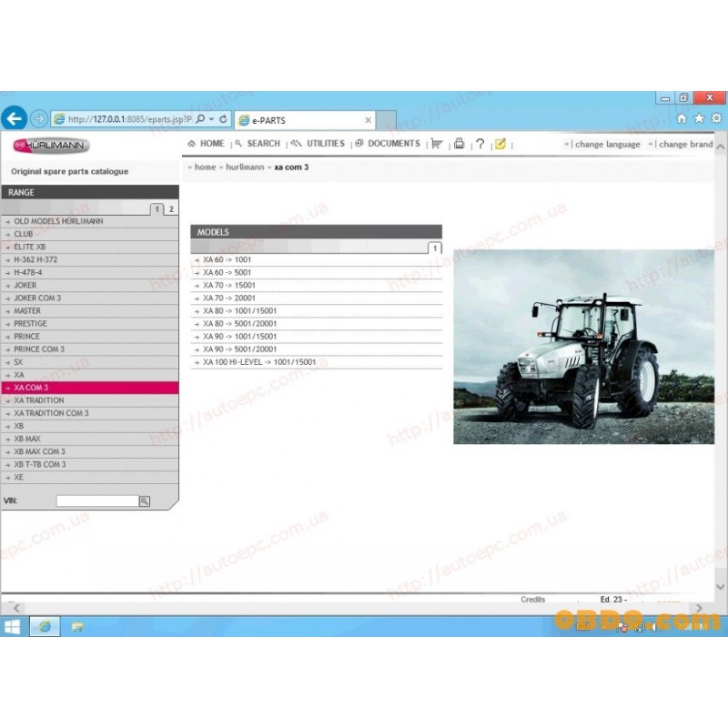
Task: Select the PRESTIGE range
Action: point(90,324)
